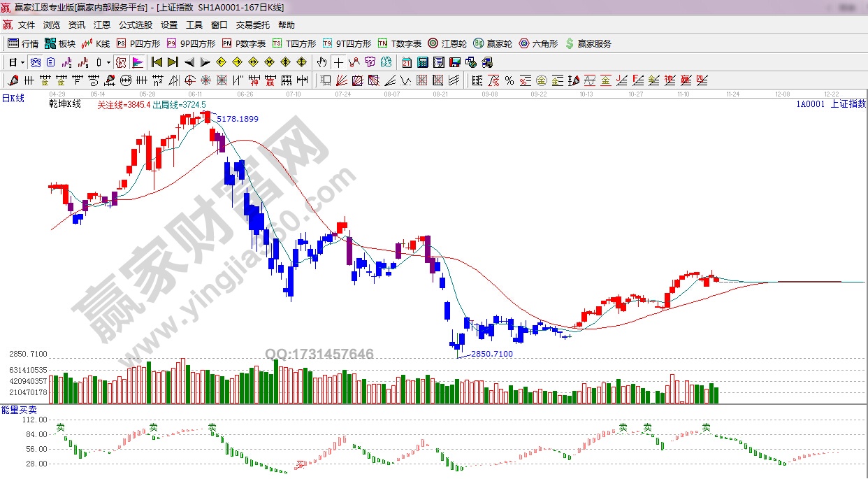868x479 pixels.
Task: Jump to first bar with skip-to-start icon
Action: [x=157, y=62]
